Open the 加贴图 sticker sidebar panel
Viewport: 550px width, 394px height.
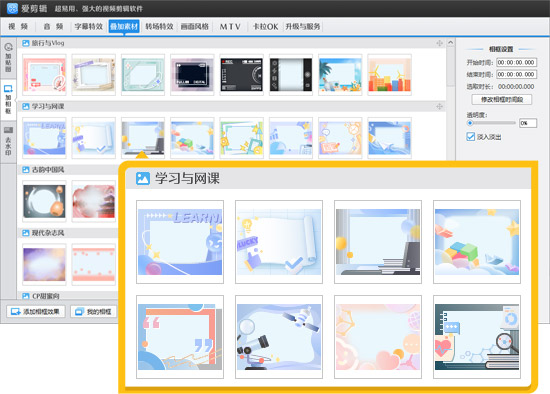pos(8,58)
